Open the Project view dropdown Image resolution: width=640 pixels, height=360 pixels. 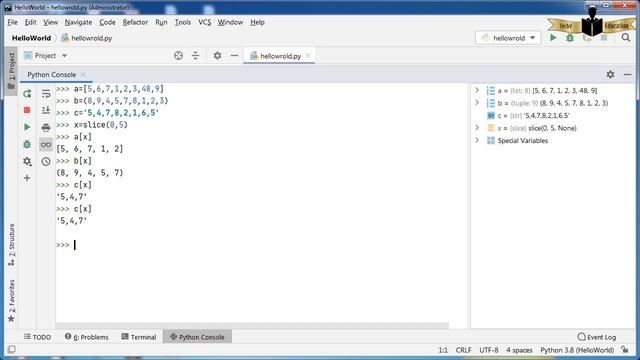tap(45, 56)
